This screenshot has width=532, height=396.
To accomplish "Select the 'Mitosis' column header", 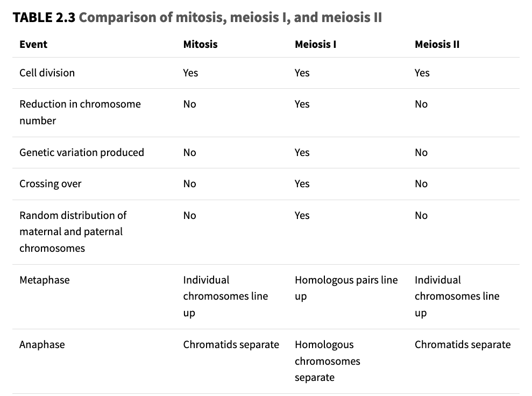I will pyautogui.click(x=200, y=44).
